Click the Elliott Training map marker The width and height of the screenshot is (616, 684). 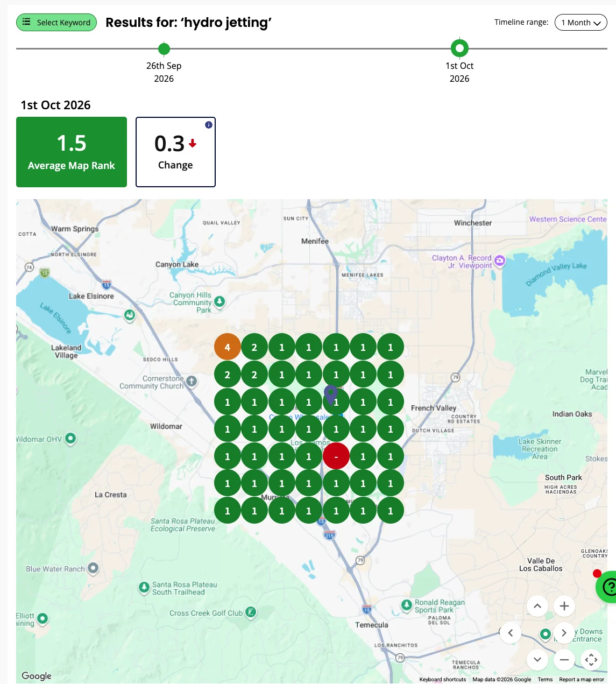coord(43,618)
